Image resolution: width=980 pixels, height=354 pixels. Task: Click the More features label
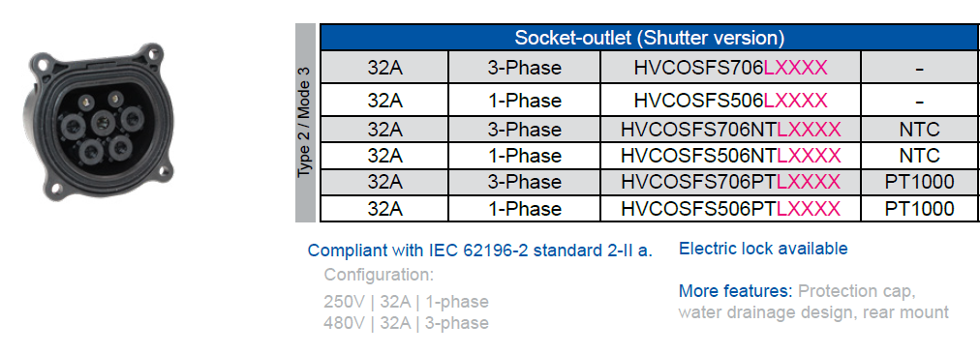(x=736, y=291)
